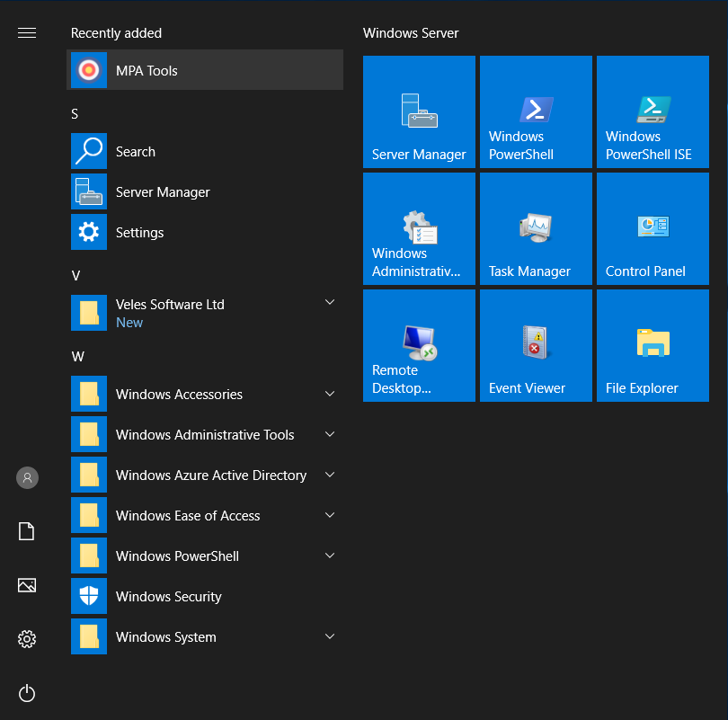Click the Veles Software Ltd folder icon
Image resolution: width=728 pixels, height=720 pixels.
coord(89,313)
